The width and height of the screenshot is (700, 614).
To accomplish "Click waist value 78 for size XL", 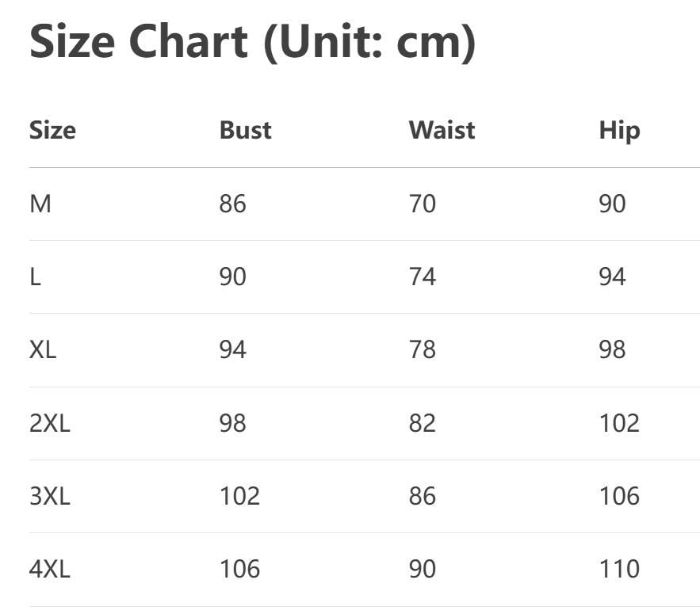I will (422, 350).
